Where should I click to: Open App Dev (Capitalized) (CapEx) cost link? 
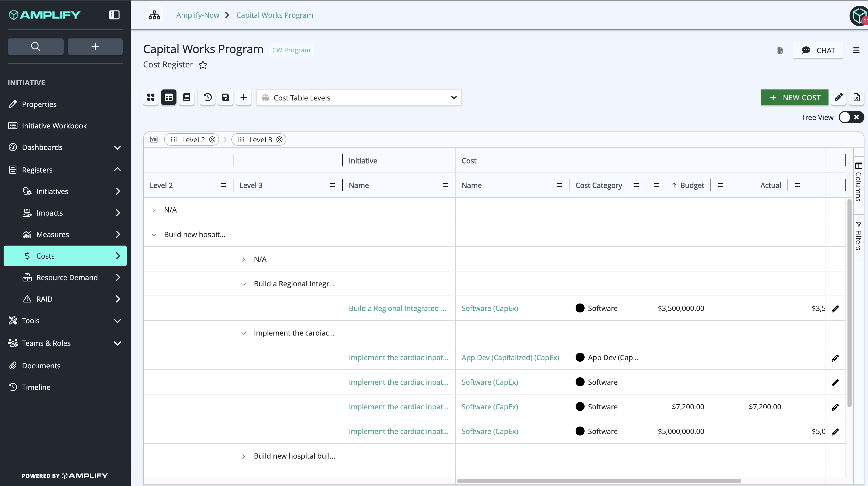[510, 358]
